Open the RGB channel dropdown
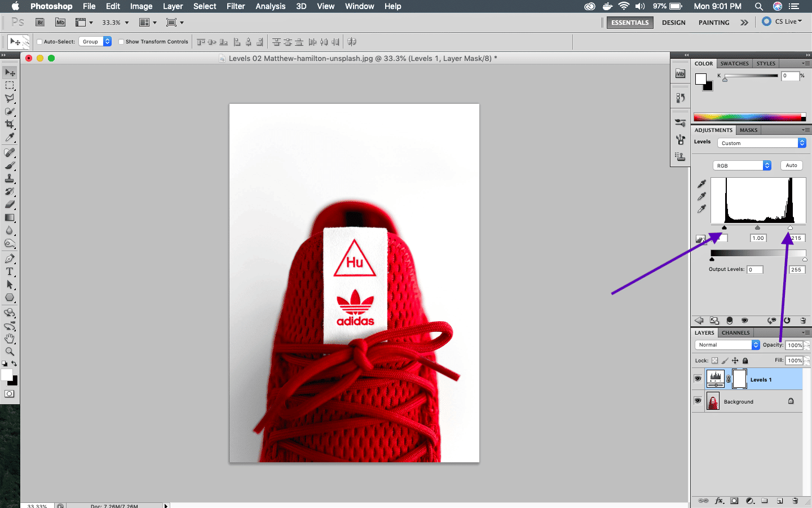This screenshot has height=508, width=812. coord(742,165)
